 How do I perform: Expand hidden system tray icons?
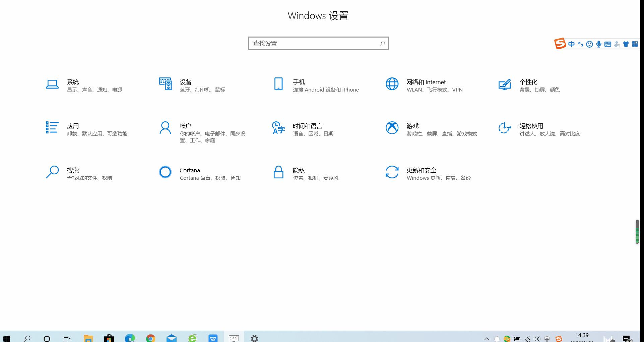point(487,339)
